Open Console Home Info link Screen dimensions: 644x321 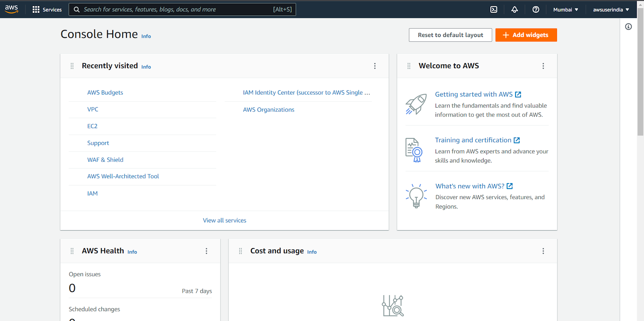(146, 36)
